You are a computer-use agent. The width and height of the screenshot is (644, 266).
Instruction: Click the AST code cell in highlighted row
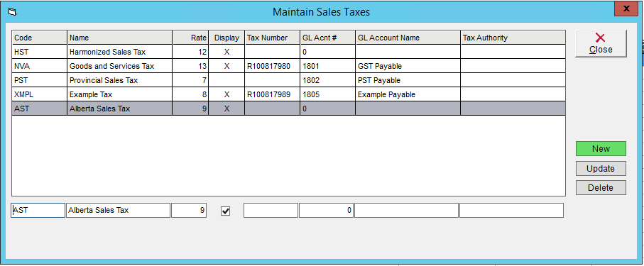40,109
